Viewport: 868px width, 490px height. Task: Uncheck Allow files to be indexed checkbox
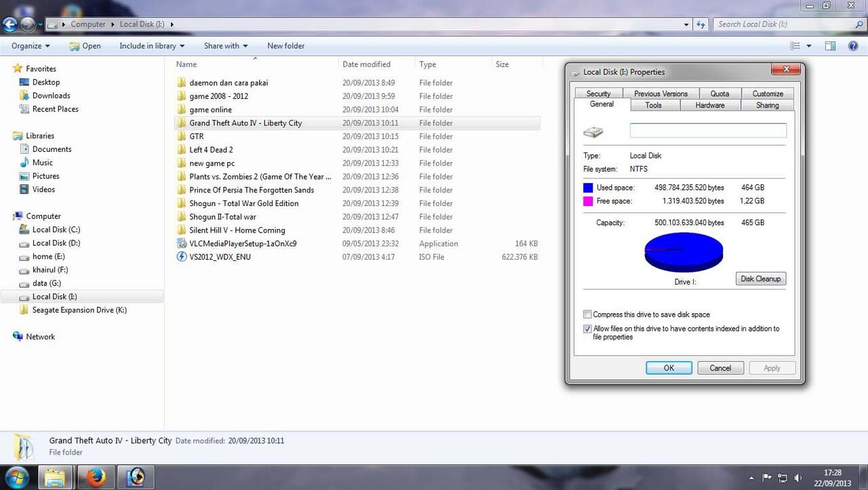[587, 329]
